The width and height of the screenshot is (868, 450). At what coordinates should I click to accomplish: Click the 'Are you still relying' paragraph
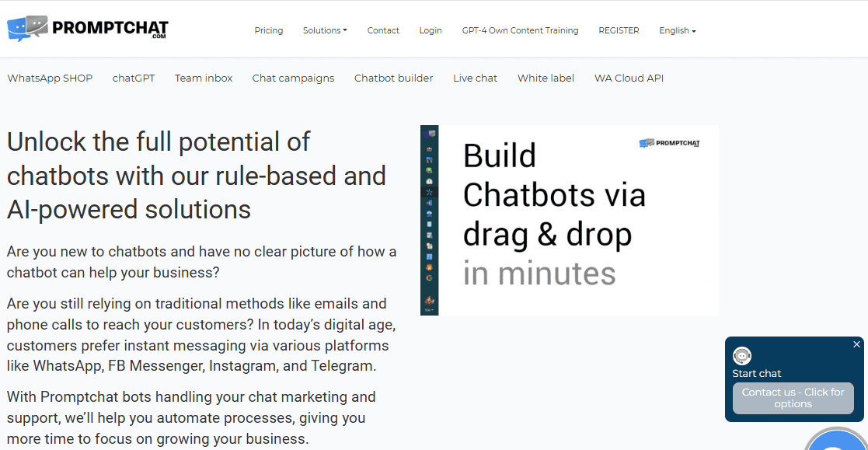[x=201, y=335]
